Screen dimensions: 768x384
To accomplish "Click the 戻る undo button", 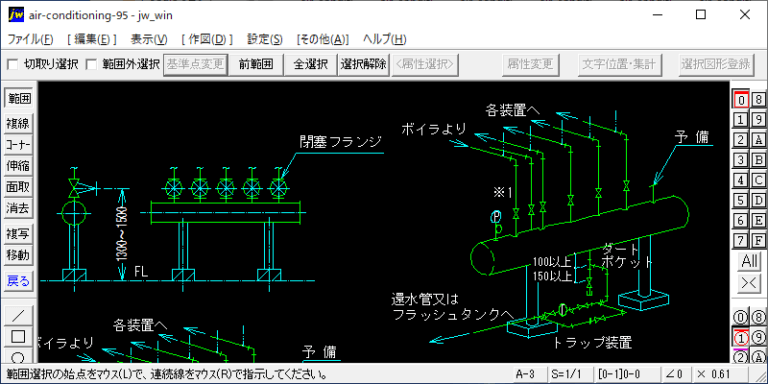I will pos(18,281).
